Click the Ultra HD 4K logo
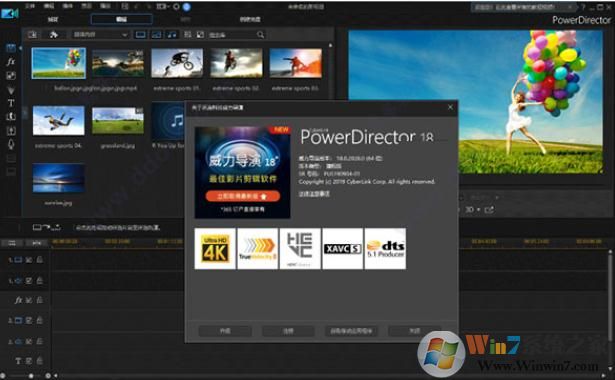This screenshot has width=615, height=380. (x=215, y=249)
